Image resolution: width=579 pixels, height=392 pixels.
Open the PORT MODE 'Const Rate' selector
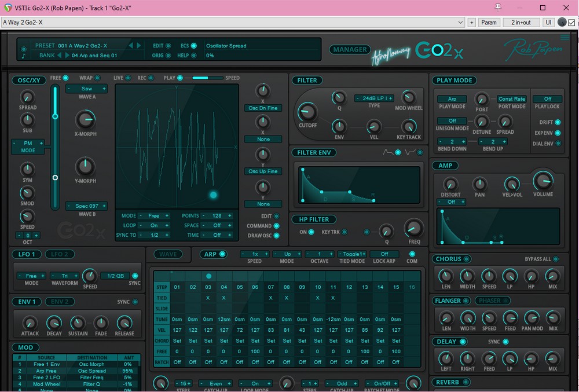click(x=511, y=99)
